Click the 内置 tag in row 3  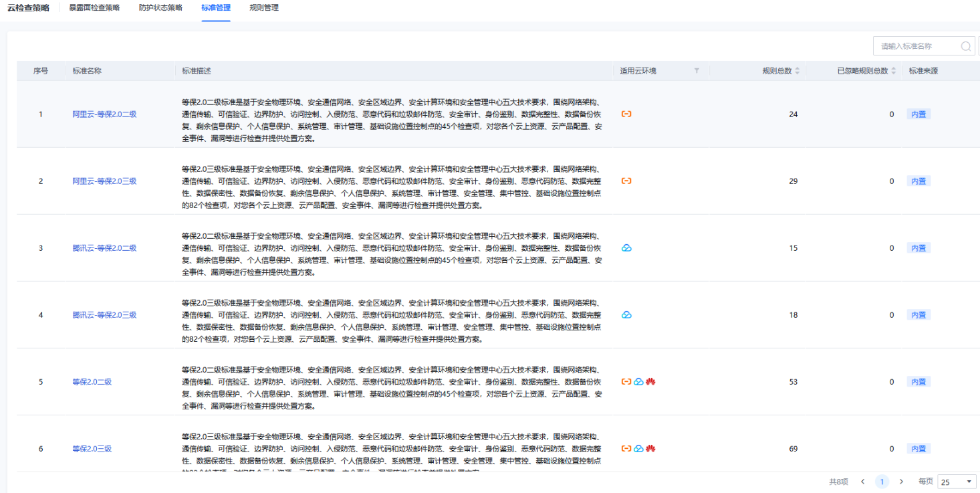(x=918, y=248)
